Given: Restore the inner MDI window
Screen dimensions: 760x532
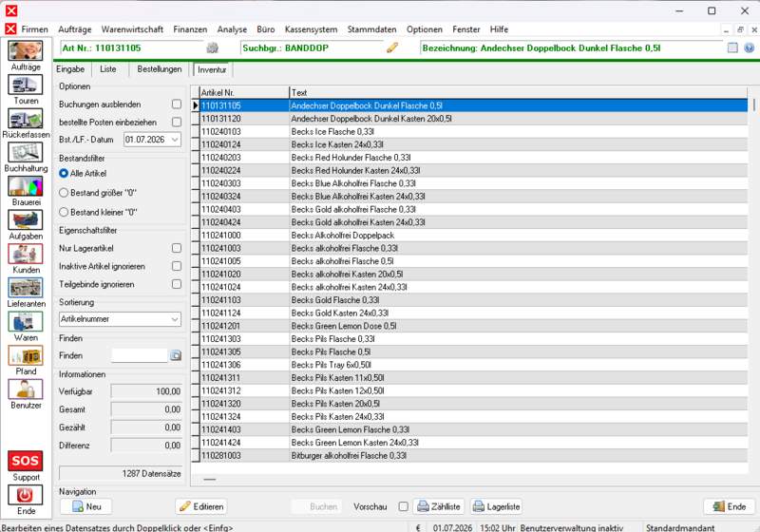Looking at the screenshot, I should click(x=740, y=29).
